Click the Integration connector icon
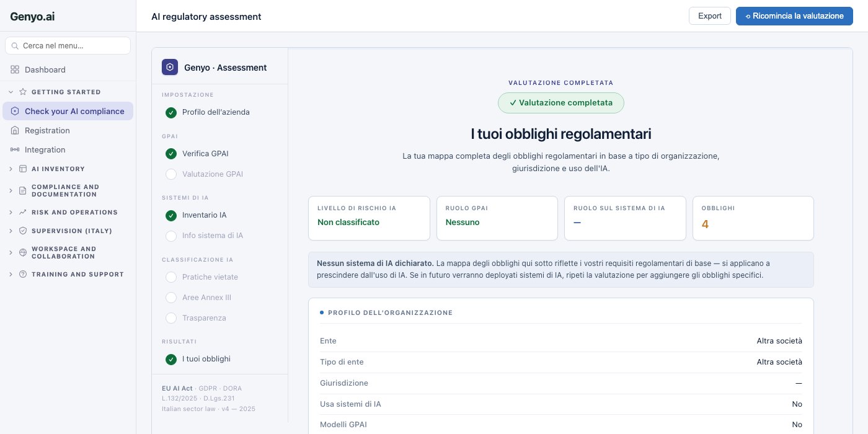This screenshot has width=868, height=434. point(15,149)
